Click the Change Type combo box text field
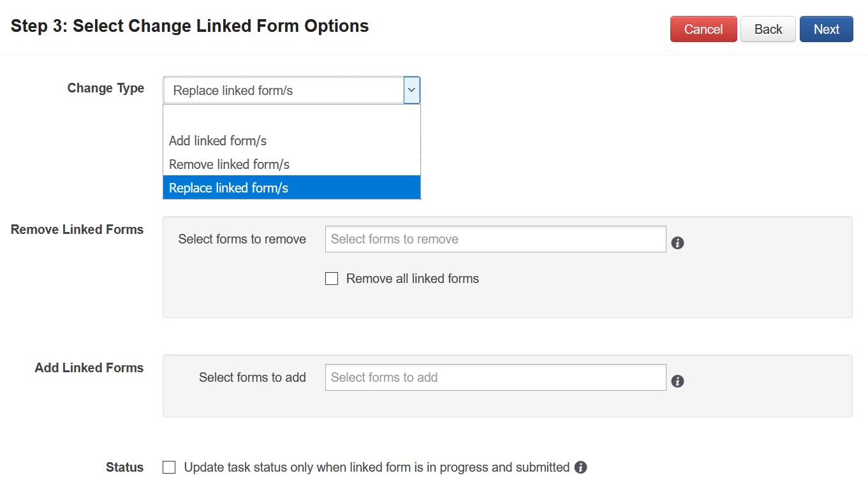868x501 pixels. point(284,91)
